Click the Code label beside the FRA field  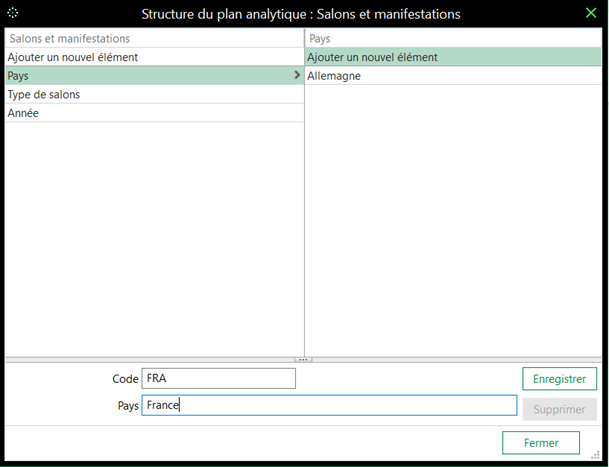click(x=124, y=379)
